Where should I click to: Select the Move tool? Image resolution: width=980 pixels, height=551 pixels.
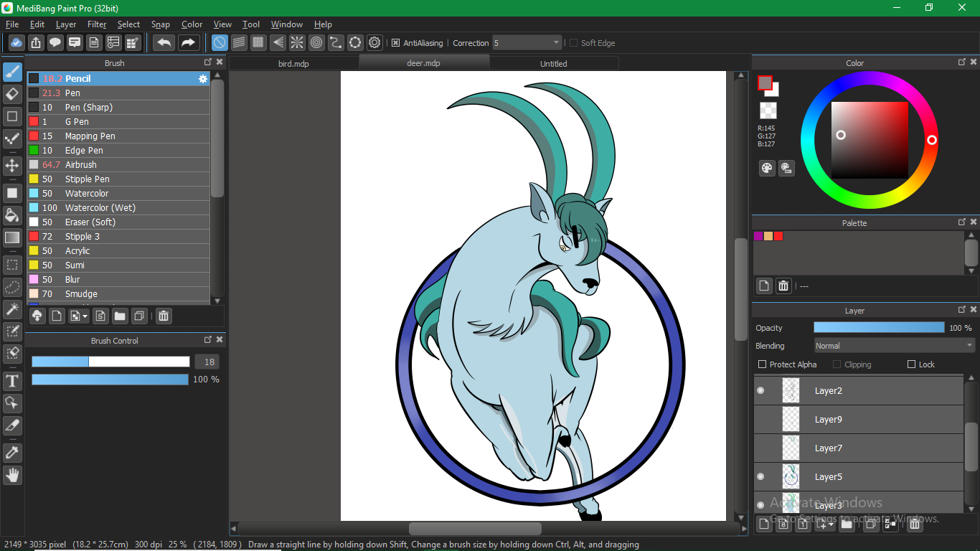point(12,166)
